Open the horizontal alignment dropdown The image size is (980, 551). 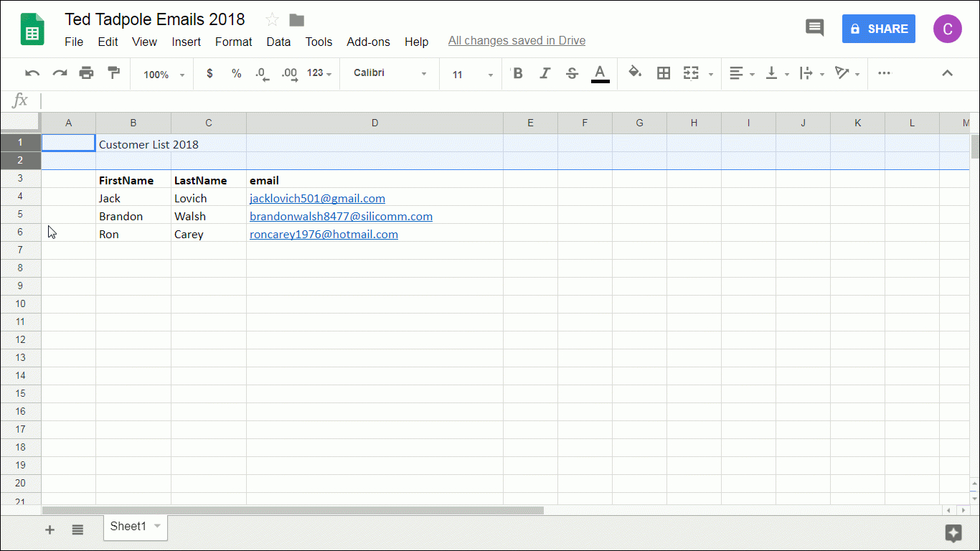click(741, 73)
